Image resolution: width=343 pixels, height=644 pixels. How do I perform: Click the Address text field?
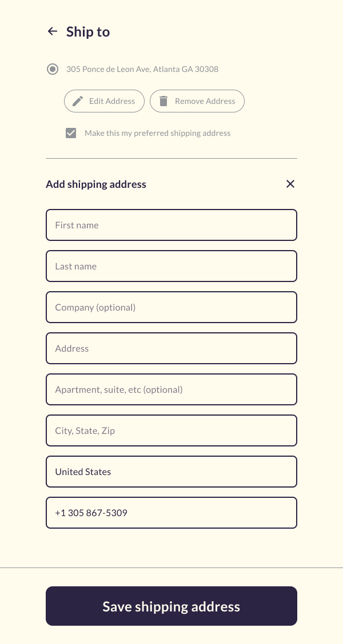(171, 348)
